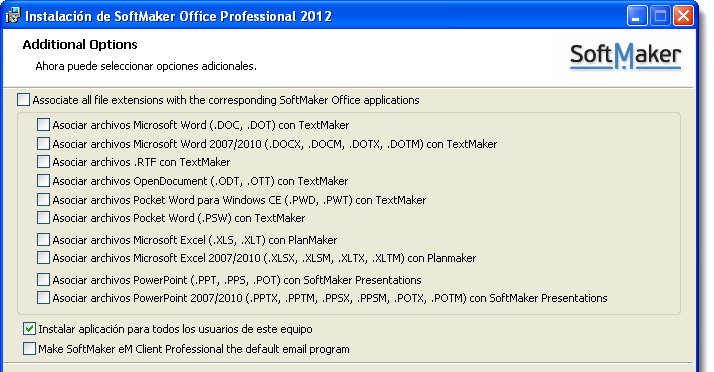Check PowerPoint 2007/2010 .PPTX association option
The image size is (714, 372).
[43, 298]
